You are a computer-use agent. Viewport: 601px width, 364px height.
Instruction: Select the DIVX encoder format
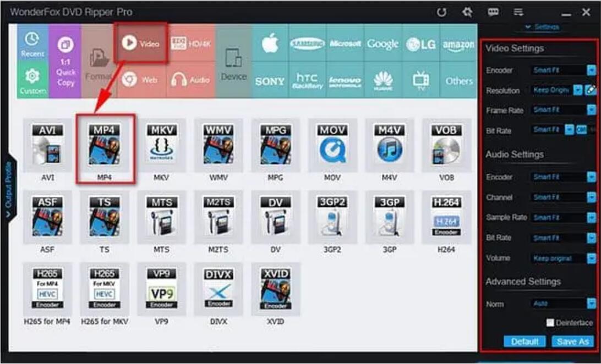[x=218, y=289]
